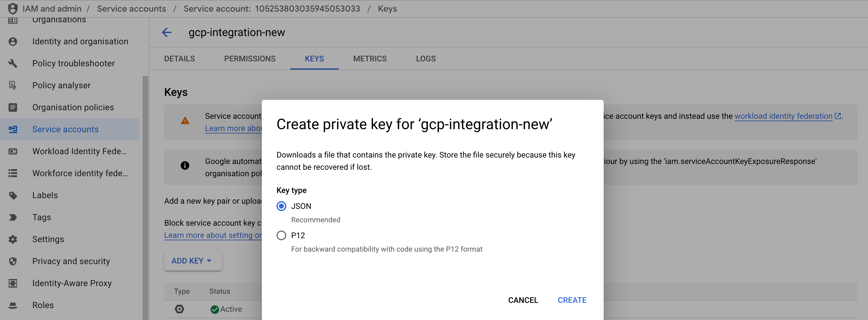Select the JSON key type radio button
The width and height of the screenshot is (868, 320).
click(281, 206)
